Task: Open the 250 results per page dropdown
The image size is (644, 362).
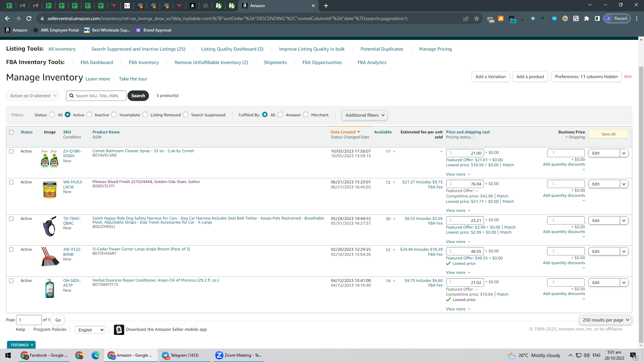Action: coord(605,320)
